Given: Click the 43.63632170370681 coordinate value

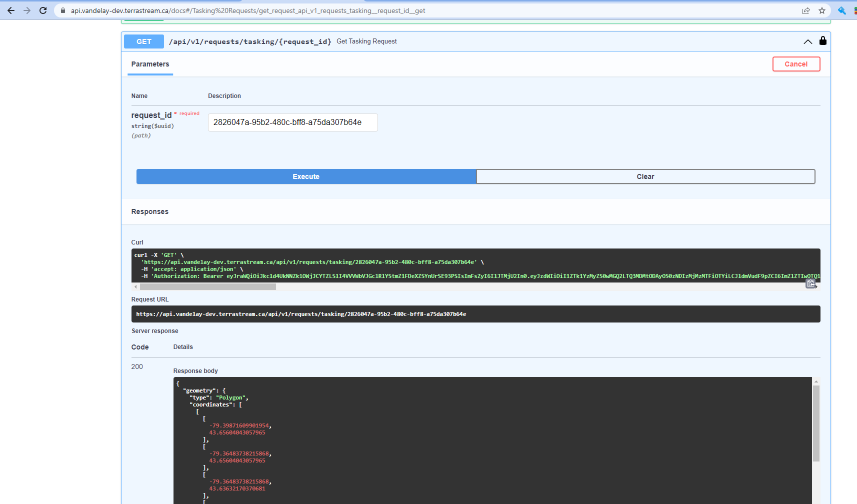Looking at the screenshot, I should [x=237, y=489].
